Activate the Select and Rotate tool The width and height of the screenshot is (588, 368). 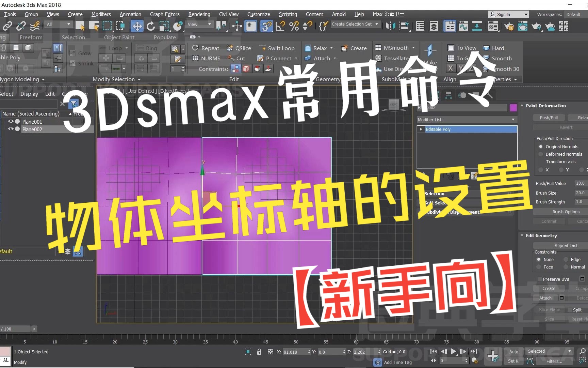tap(151, 26)
